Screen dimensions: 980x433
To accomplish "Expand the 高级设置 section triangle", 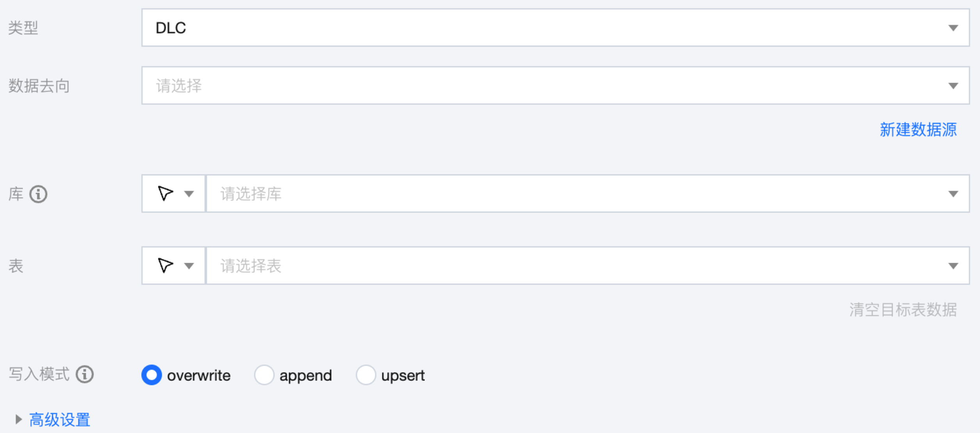I will coord(18,419).
